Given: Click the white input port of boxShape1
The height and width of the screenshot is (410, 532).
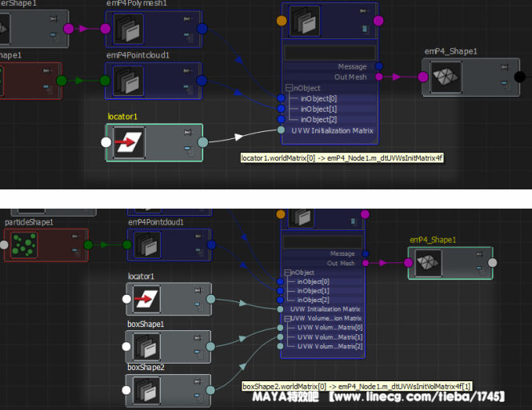Looking at the screenshot, I should 126,348.
